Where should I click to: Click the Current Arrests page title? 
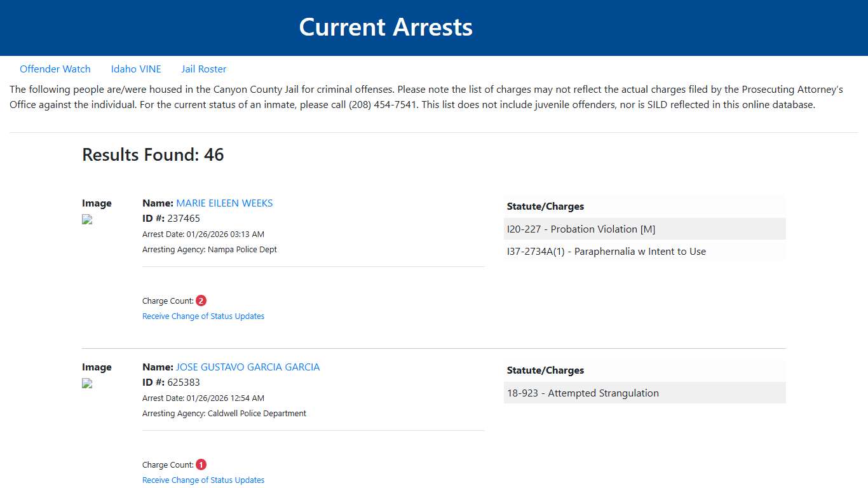tap(386, 27)
